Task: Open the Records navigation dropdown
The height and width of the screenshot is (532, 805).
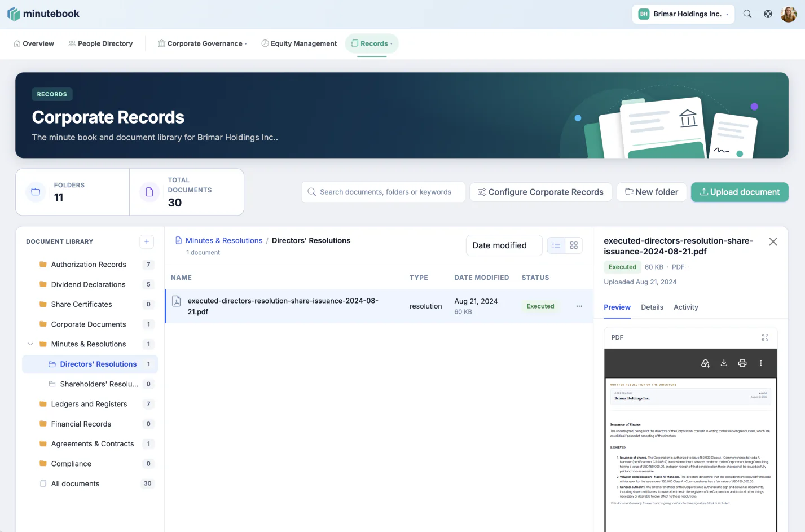Action: coord(372,43)
